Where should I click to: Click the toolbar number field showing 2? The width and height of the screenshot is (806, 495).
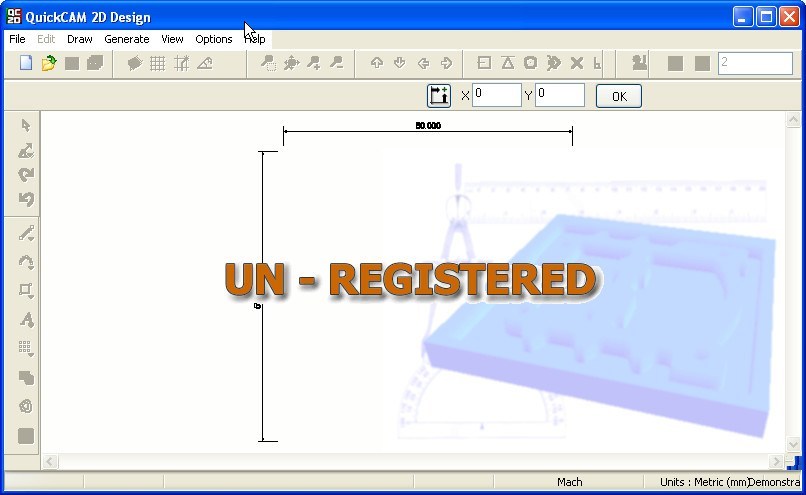pos(755,63)
